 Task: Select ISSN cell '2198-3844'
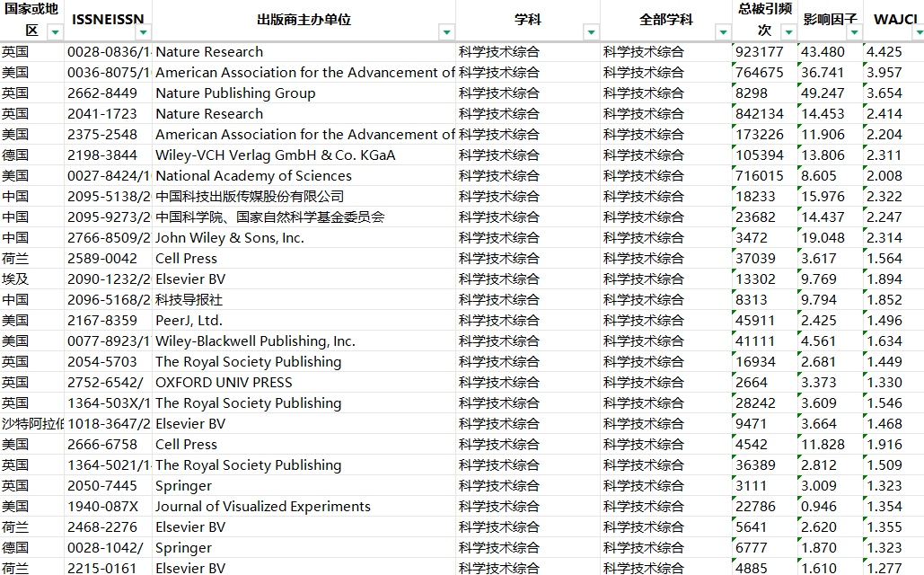pyautogui.click(x=109, y=155)
